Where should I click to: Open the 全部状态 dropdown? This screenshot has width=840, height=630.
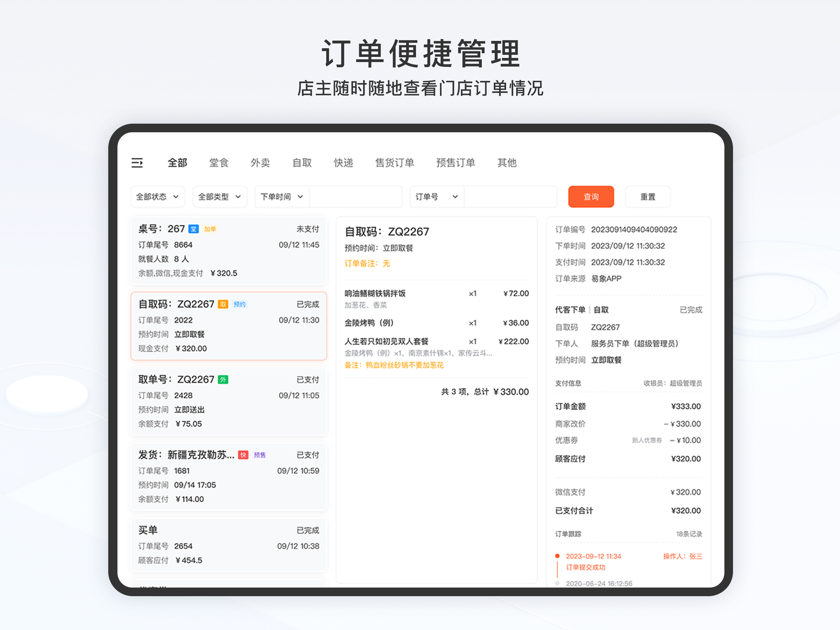pos(158,197)
